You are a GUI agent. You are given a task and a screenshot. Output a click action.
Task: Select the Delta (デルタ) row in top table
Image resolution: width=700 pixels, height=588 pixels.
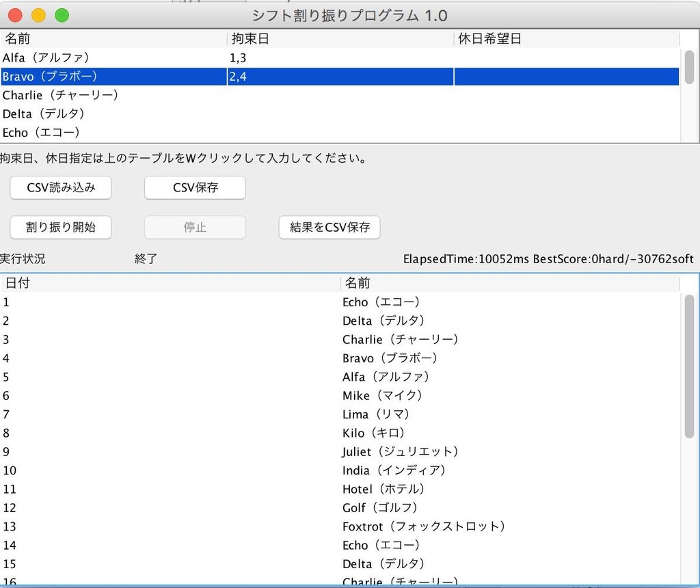tap(103, 113)
